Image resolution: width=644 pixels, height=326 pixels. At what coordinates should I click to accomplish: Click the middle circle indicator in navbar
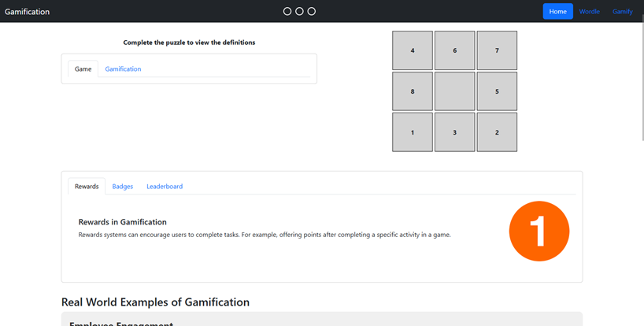click(299, 12)
